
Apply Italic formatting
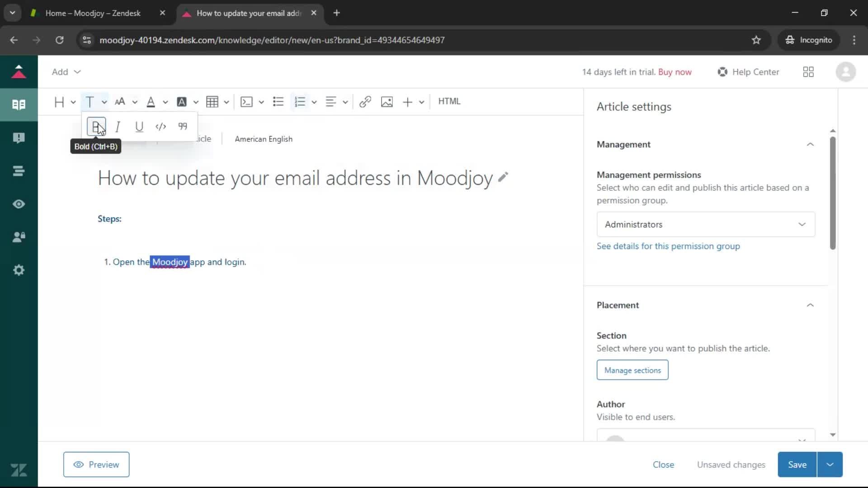click(118, 127)
